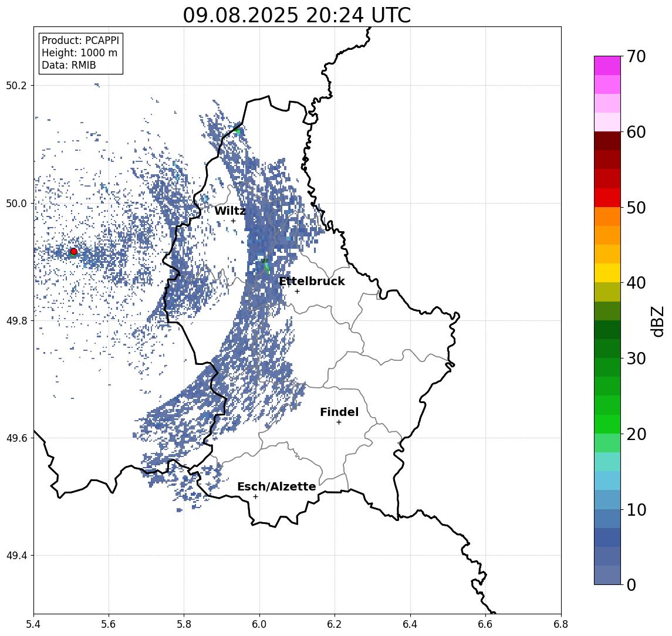The height and width of the screenshot is (636, 672).
Task: Click the Wiltz station cross marker
Action: (x=233, y=221)
